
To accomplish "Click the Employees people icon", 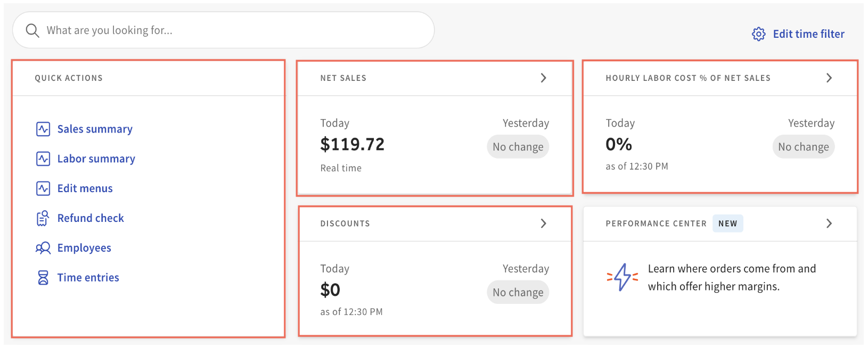I will click(x=43, y=248).
